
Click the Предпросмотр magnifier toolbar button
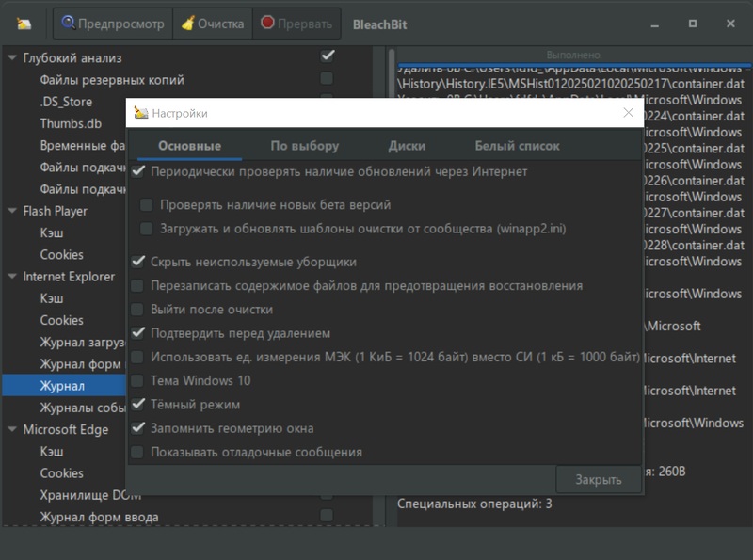click(x=113, y=24)
